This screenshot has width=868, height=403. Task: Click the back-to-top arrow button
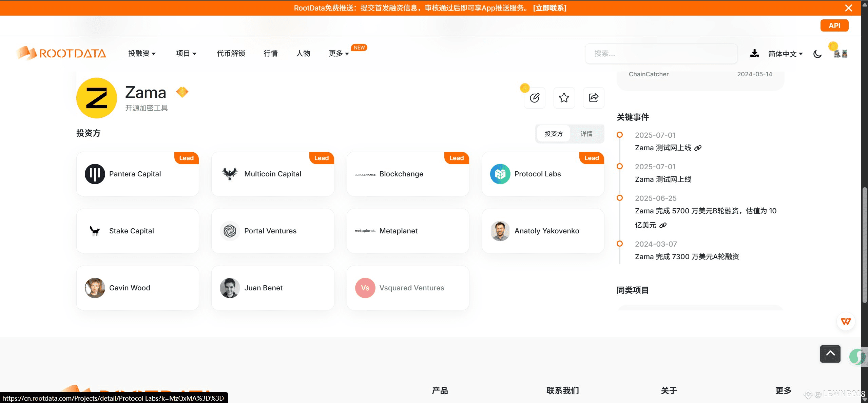click(830, 354)
